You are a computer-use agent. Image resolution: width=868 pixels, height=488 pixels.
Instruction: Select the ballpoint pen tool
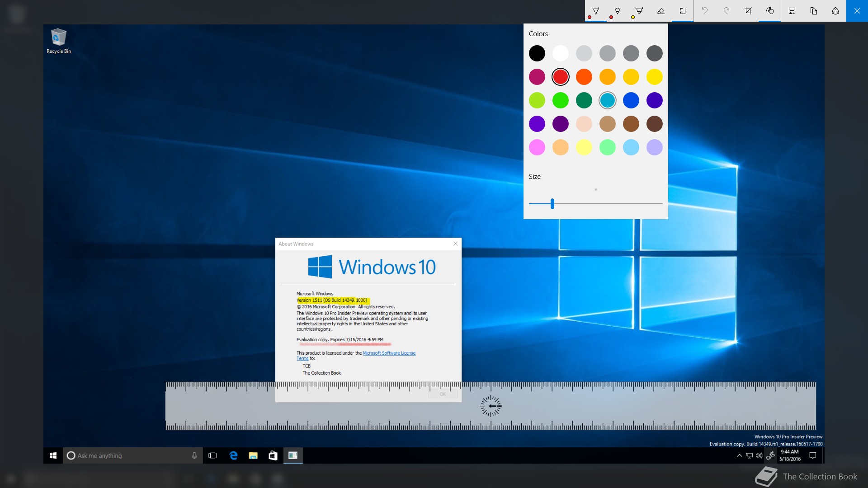(596, 11)
